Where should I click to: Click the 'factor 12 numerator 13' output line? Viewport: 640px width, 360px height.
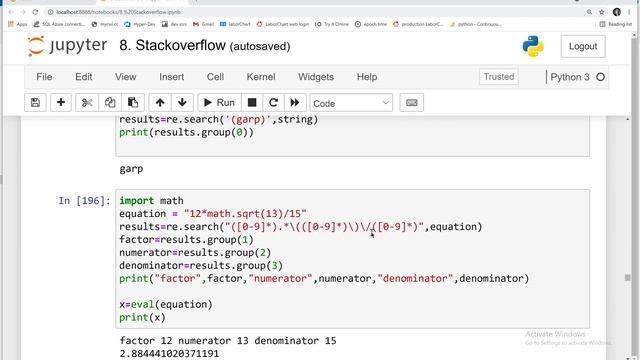pos(228,340)
